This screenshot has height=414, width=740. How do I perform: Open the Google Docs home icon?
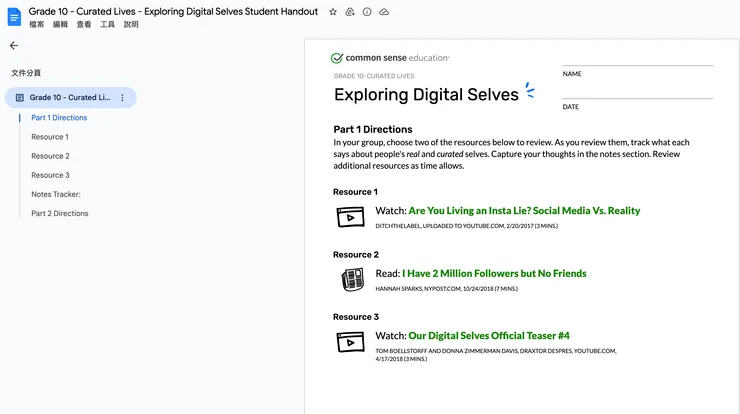[14, 17]
